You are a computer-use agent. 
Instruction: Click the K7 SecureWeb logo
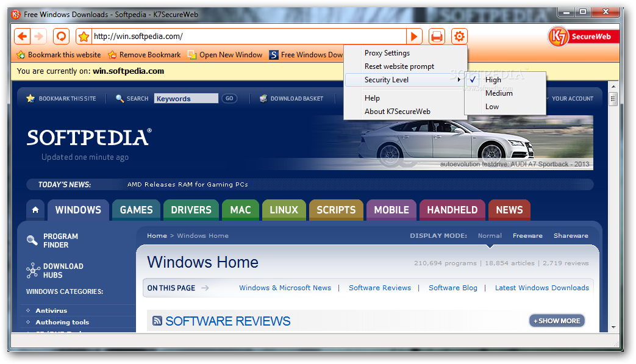point(584,37)
